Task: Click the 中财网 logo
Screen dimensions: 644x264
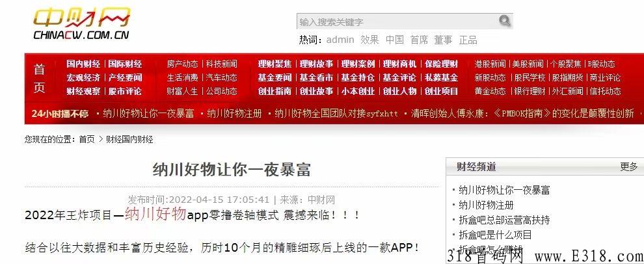Action: coord(81,25)
